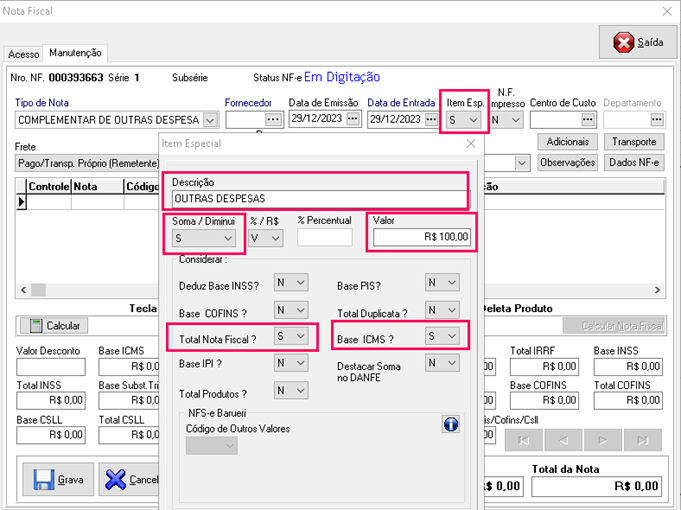Switch to the Acesso tab
681x510 pixels.
click(x=21, y=54)
